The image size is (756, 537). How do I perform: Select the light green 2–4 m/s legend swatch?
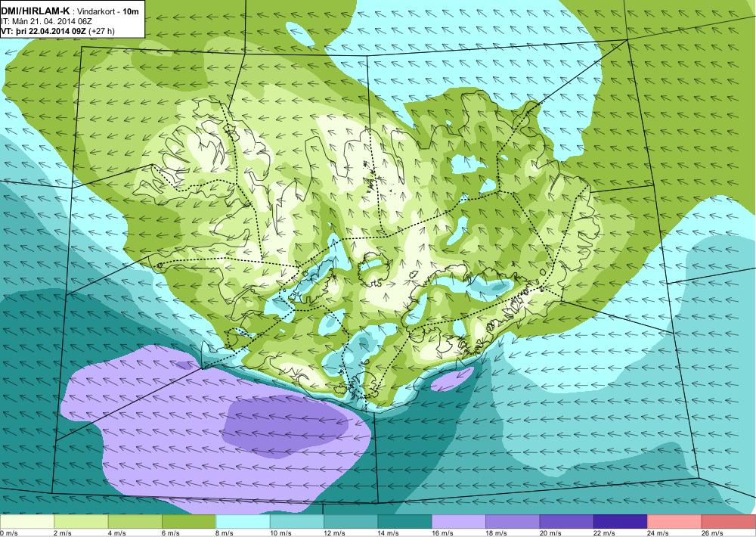tap(81, 522)
